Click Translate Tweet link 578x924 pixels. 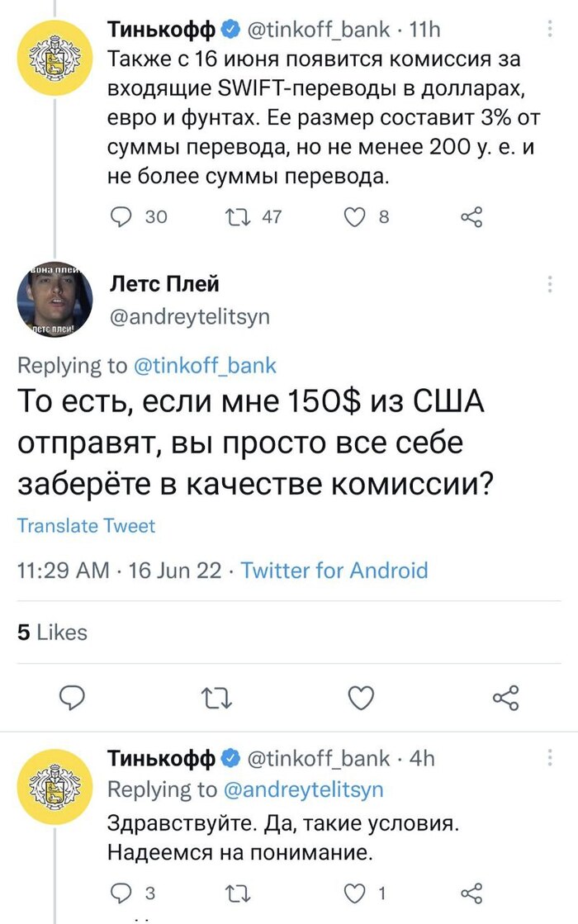86,526
